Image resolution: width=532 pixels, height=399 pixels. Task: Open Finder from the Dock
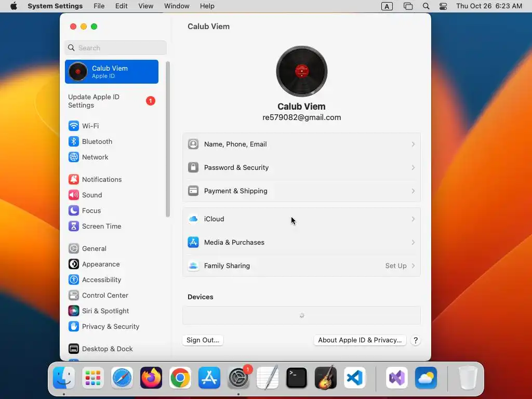(64, 378)
